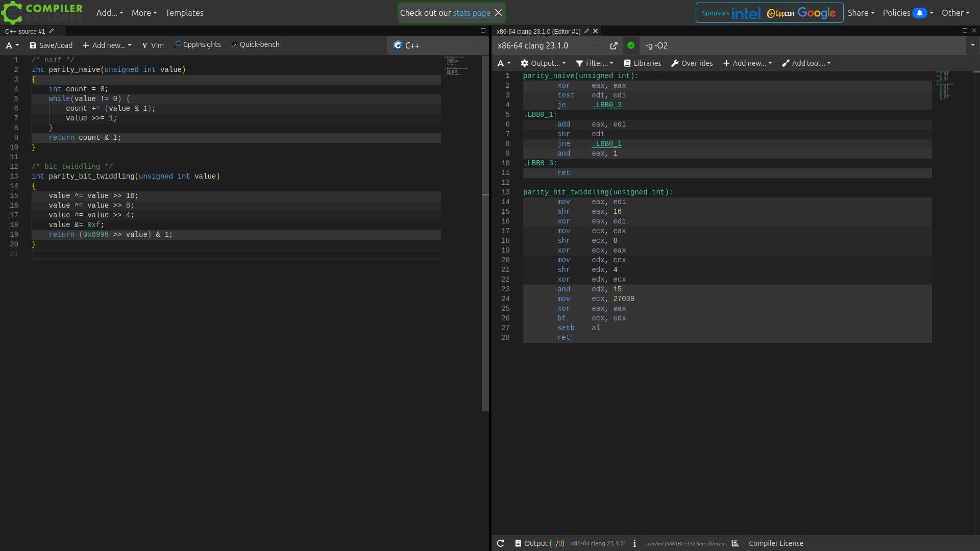Image resolution: width=980 pixels, height=551 pixels.
Task: Close the x86-64 clang compiler tab
Action: (x=595, y=31)
